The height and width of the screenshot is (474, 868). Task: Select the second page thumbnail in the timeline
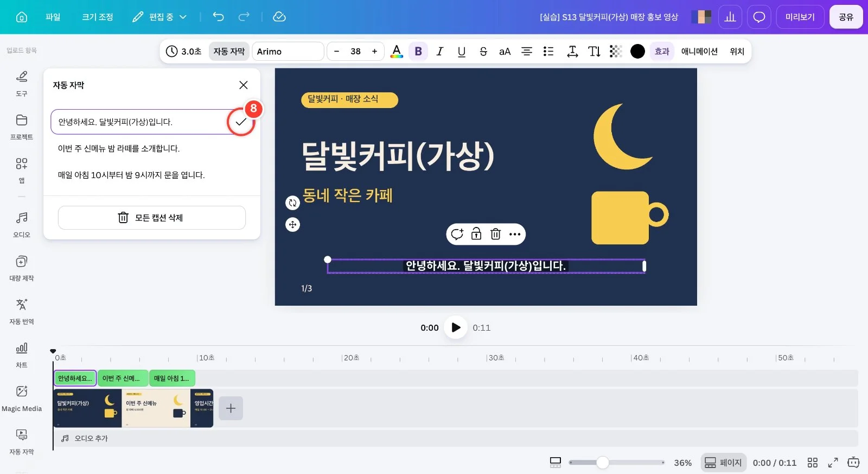click(x=156, y=408)
